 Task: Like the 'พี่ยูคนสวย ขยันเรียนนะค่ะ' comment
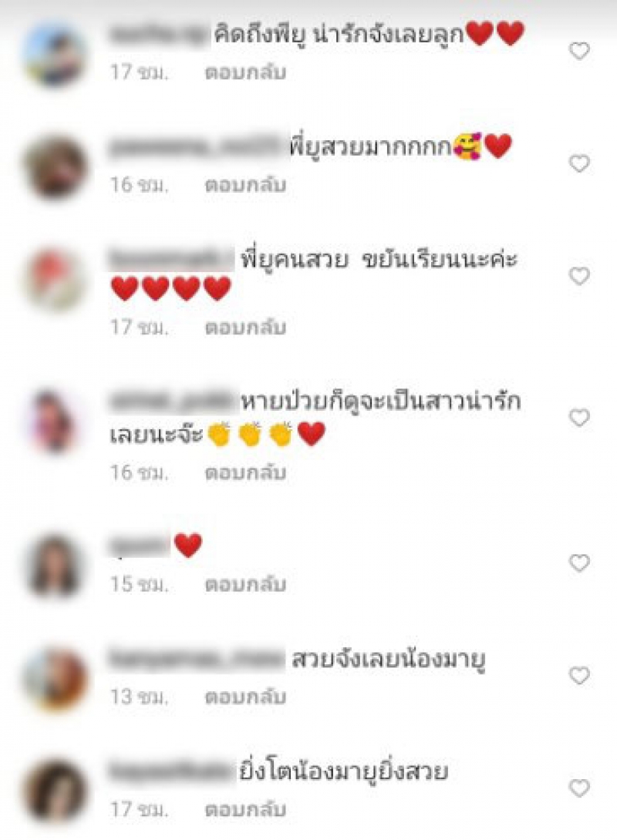pyautogui.click(x=579, y=276)
